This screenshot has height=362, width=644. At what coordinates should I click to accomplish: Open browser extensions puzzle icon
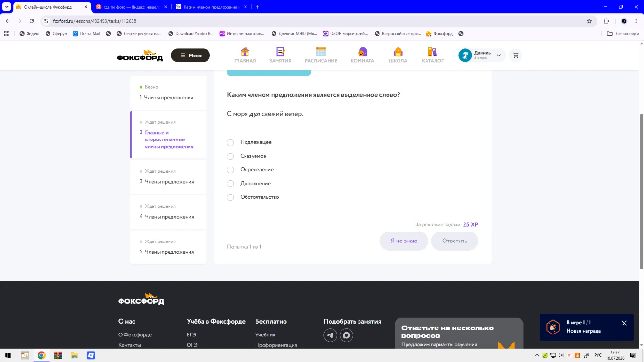pyautogui.click(x=606, y=21)
